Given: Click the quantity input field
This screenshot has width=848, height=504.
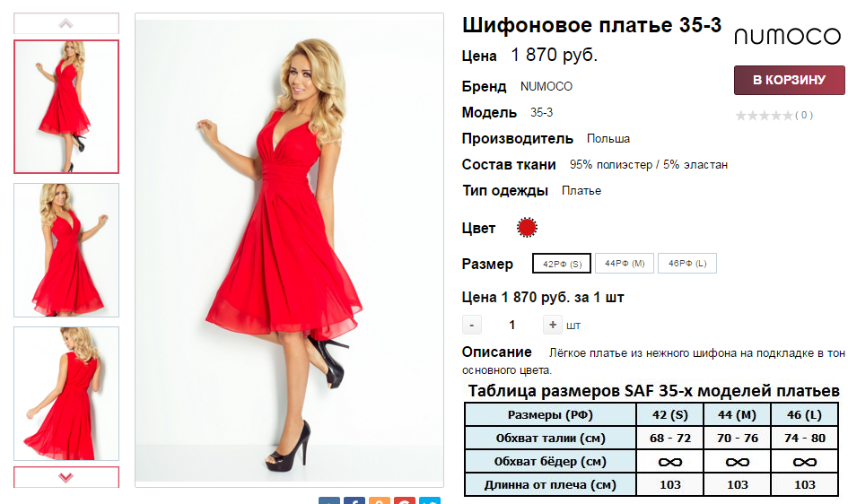Looking at the screenshot, I should click(x=512, y=325).
